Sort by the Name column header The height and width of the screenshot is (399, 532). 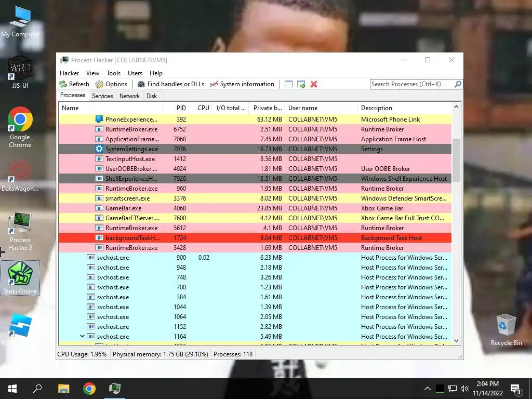click(x=111, y=108)
